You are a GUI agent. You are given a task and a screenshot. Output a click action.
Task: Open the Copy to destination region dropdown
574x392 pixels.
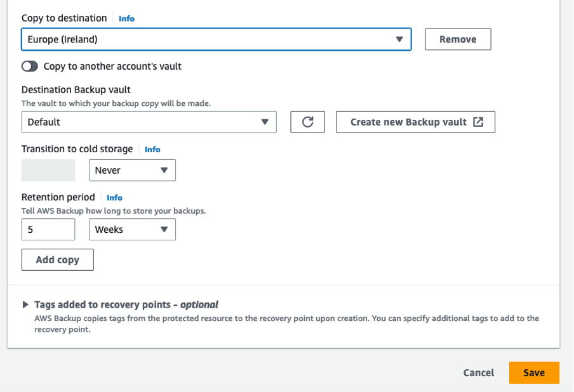pyautogui.click(x=216, y=39)
